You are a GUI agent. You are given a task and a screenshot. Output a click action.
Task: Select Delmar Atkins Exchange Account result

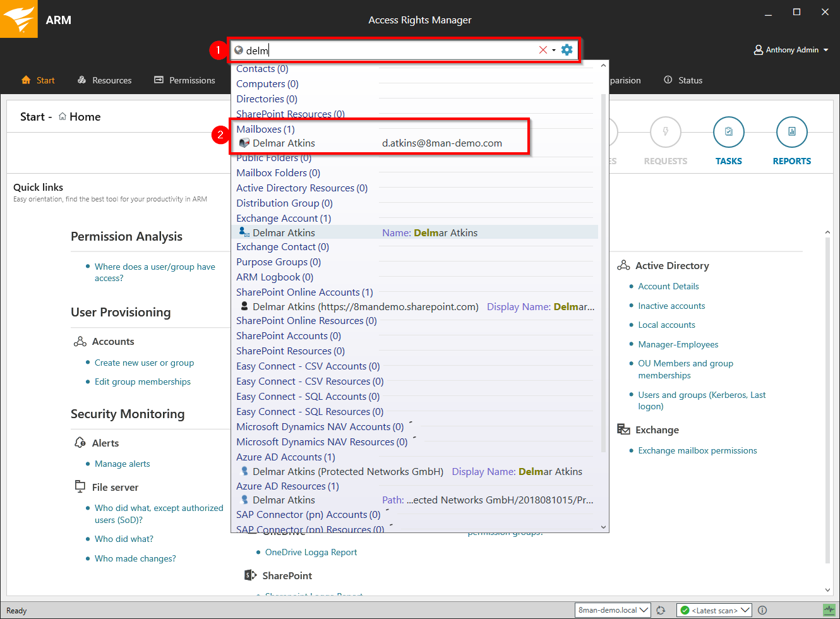pyautogui.click(x=415, y=232)
